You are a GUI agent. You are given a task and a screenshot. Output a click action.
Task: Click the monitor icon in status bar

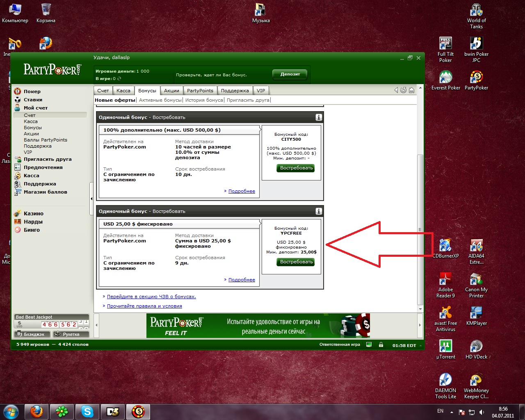[x=369, y=345]
